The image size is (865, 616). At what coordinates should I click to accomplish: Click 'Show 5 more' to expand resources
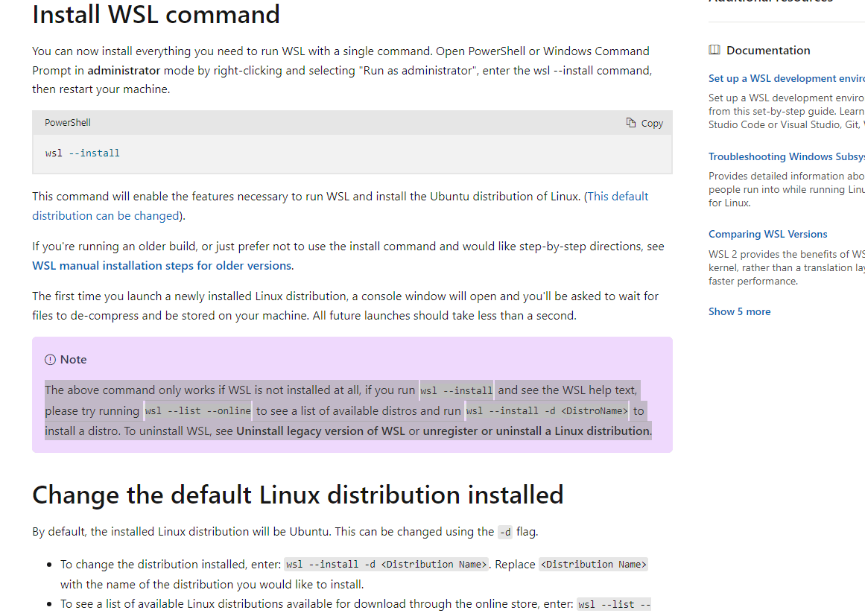point(739,311)
